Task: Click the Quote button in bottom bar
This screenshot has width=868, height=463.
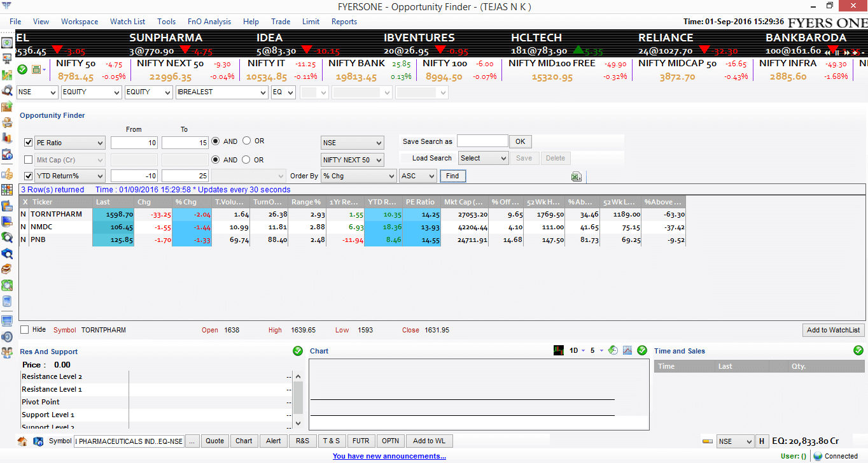Action: 215,441
